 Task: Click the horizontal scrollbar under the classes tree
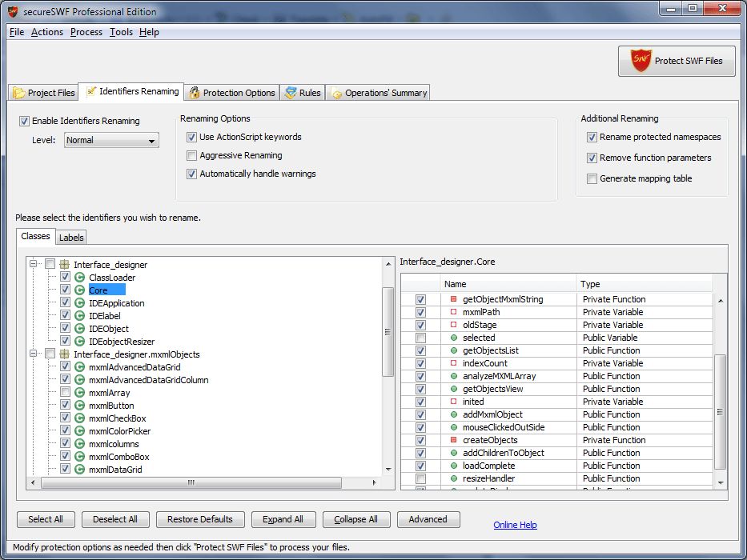click(x=190, y=482)
